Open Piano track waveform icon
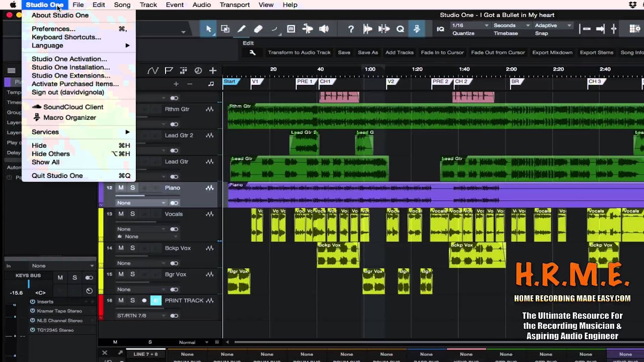644x362 pixels. pyautogui.click(x=209, y=188)
